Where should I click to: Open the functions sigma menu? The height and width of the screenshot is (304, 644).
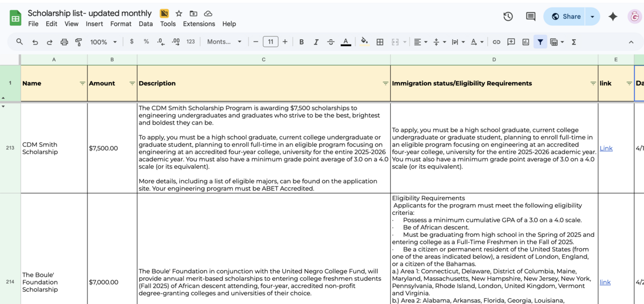click(574, 42)
